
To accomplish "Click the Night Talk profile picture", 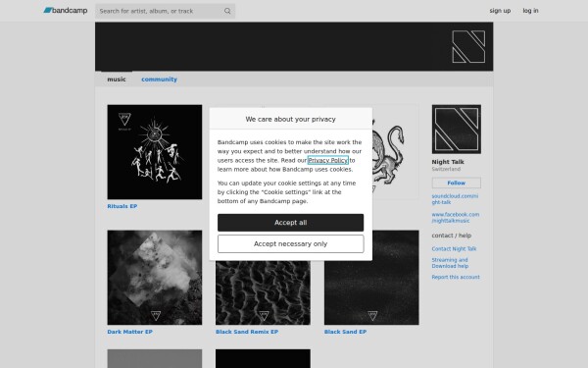I will (x=456, y=130).
